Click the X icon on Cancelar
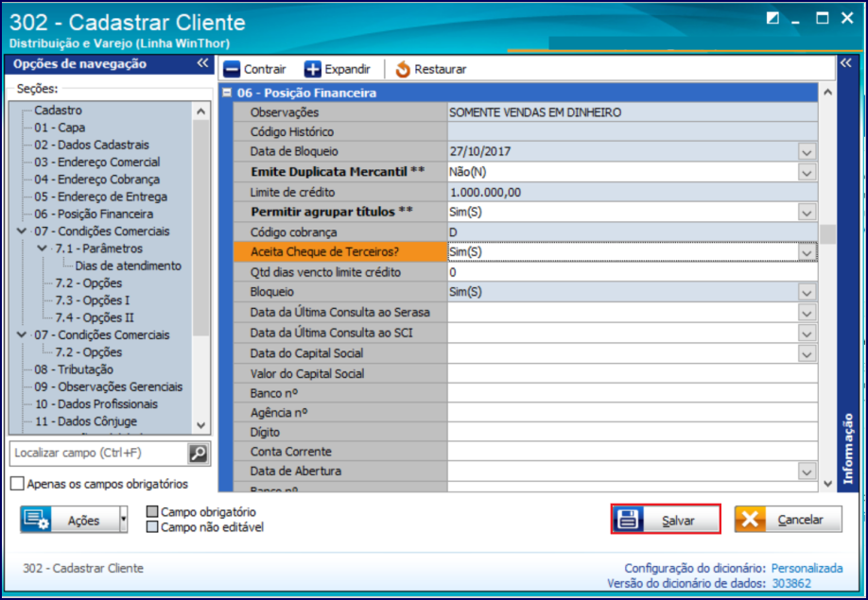This screenshot has width=868, height=600. [x=750, y=520]
